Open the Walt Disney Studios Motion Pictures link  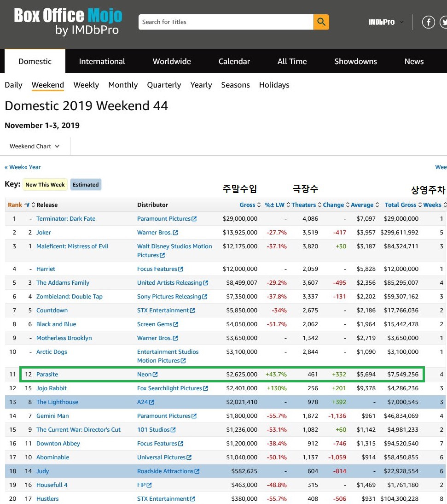click(174, 251)
